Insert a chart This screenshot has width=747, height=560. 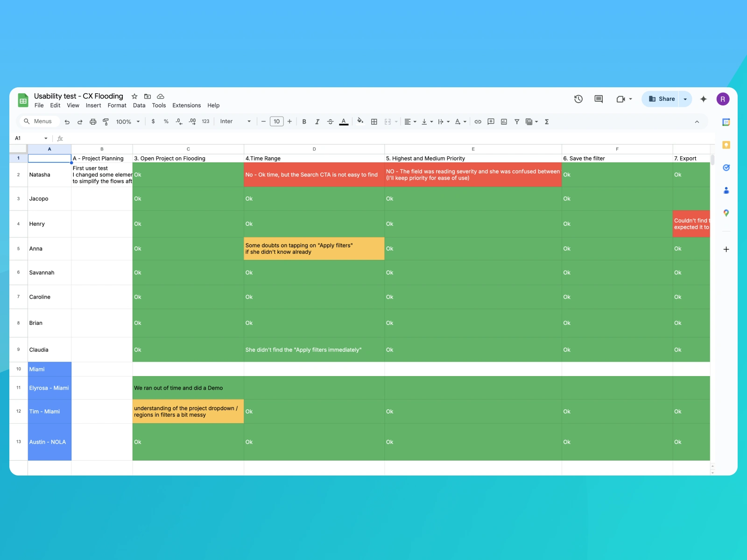click(504, 121)
